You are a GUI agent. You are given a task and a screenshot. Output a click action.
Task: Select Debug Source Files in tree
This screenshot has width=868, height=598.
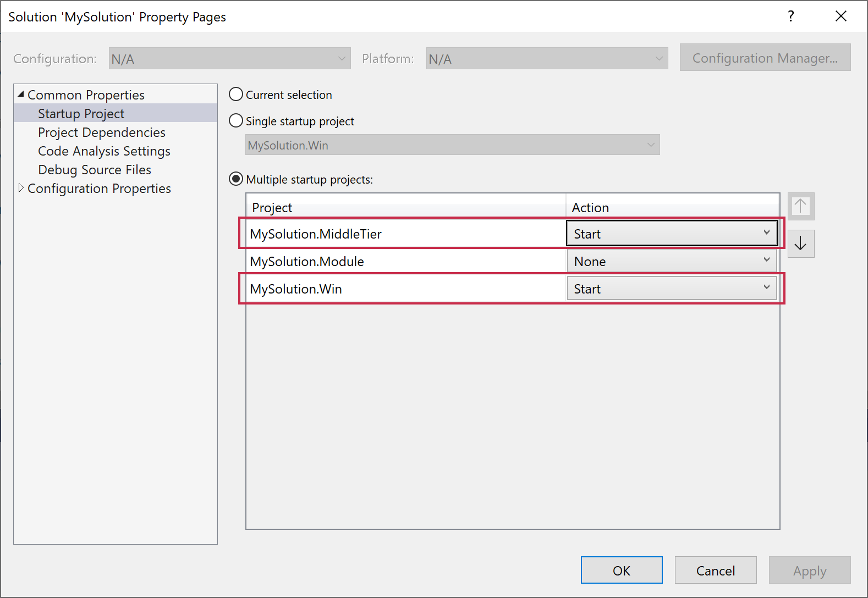click(94, 170)
